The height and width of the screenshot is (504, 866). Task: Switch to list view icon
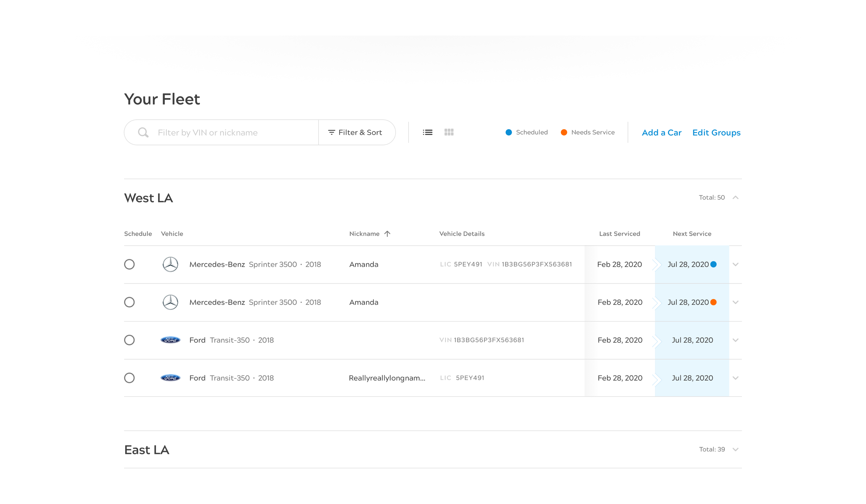coord(427,132)
